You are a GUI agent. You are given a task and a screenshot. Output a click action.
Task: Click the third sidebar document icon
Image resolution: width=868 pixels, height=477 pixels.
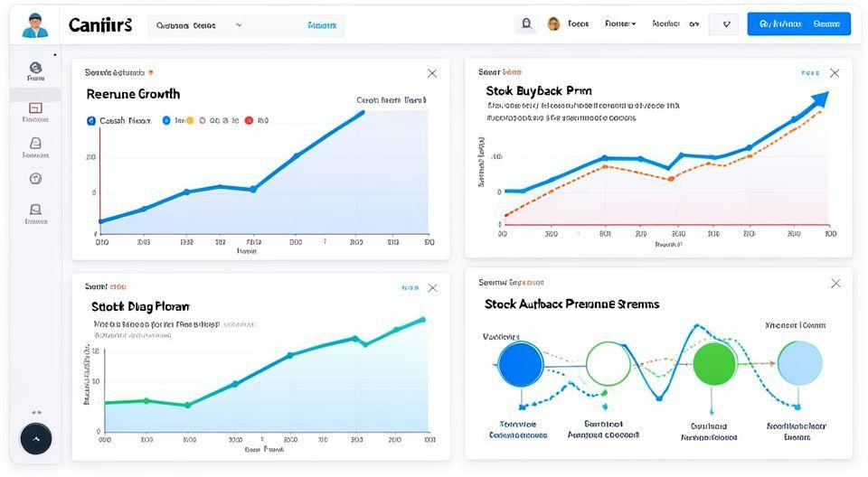tap(35, 143)
